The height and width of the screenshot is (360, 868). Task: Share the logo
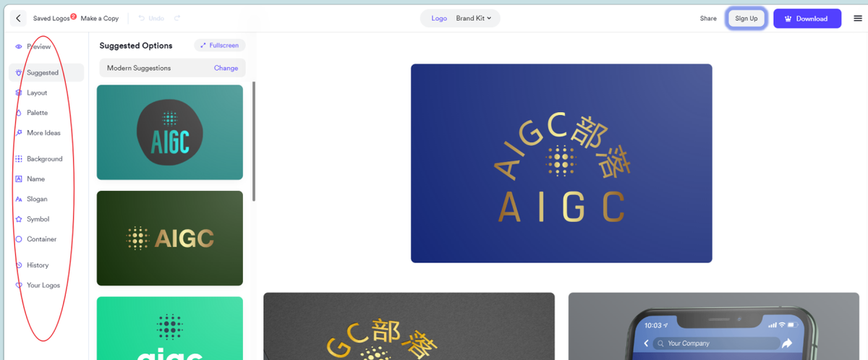coord(708,18)
